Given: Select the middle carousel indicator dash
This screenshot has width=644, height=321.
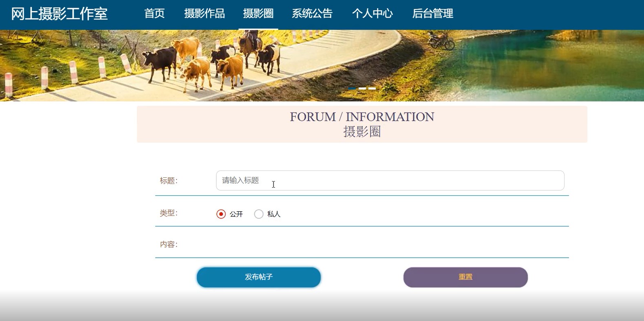Looking at the screenshot, I should (362, 88).
